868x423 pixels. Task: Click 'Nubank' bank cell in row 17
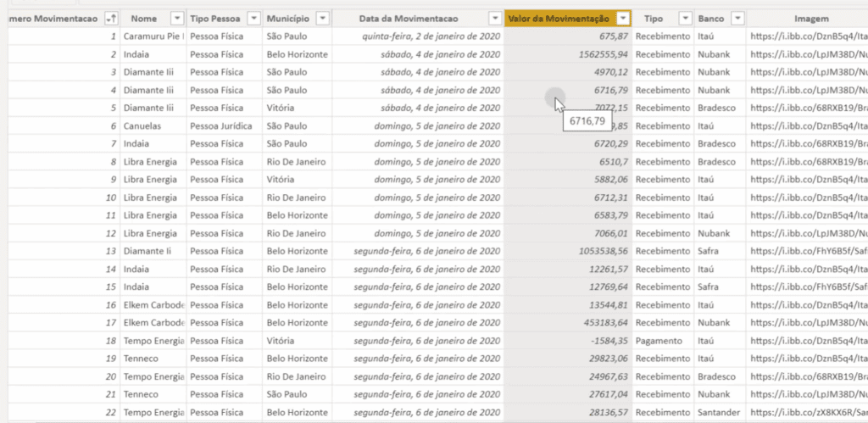(x=721, y=323)
